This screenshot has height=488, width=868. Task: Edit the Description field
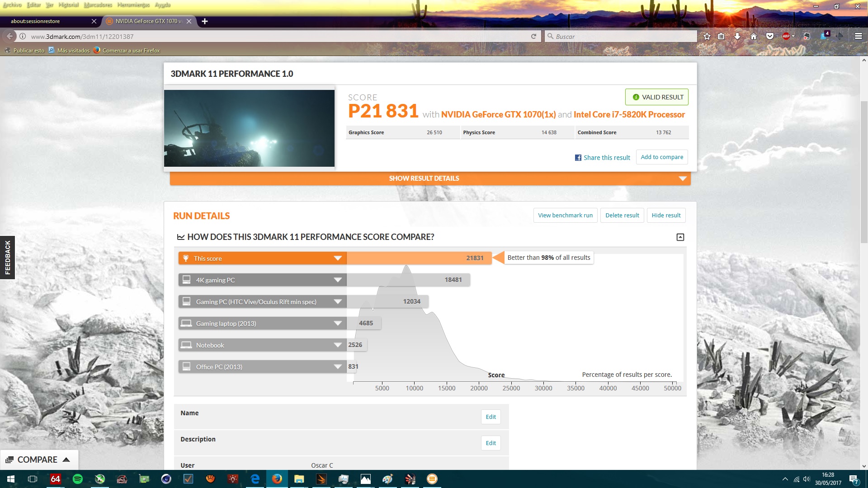[491, 443]
